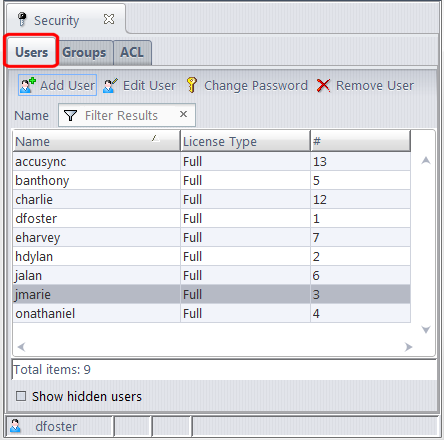Click inside the Filter Results input field
Image resolution: width=444 pixels, height=440 pixels.
[x=127, y=115]
